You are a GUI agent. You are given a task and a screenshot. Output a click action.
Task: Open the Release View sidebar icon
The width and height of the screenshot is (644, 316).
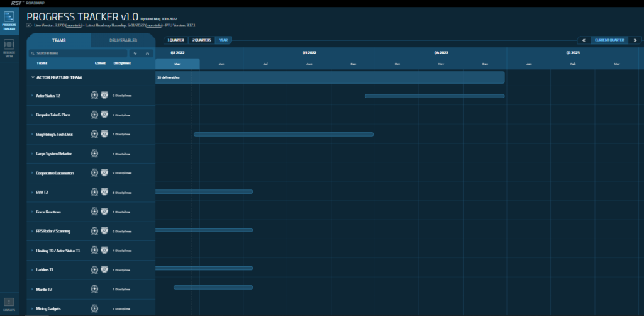[9, 48]
